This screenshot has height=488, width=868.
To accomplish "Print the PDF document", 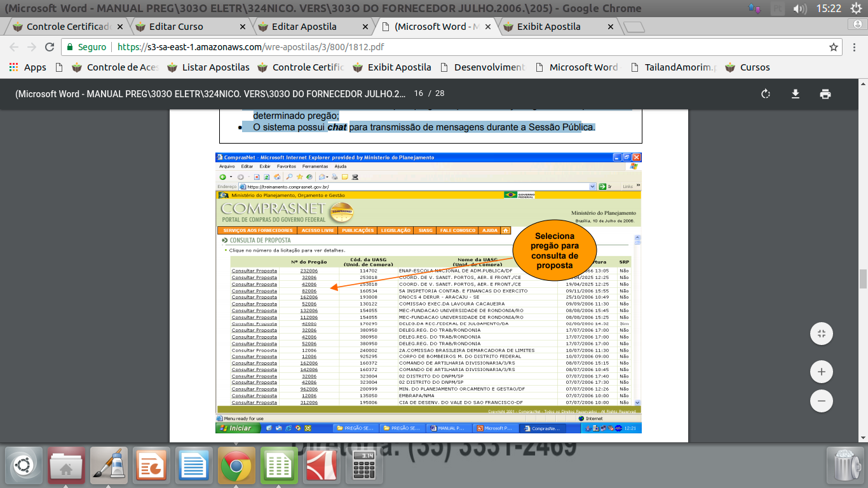I will coord(825,94).
